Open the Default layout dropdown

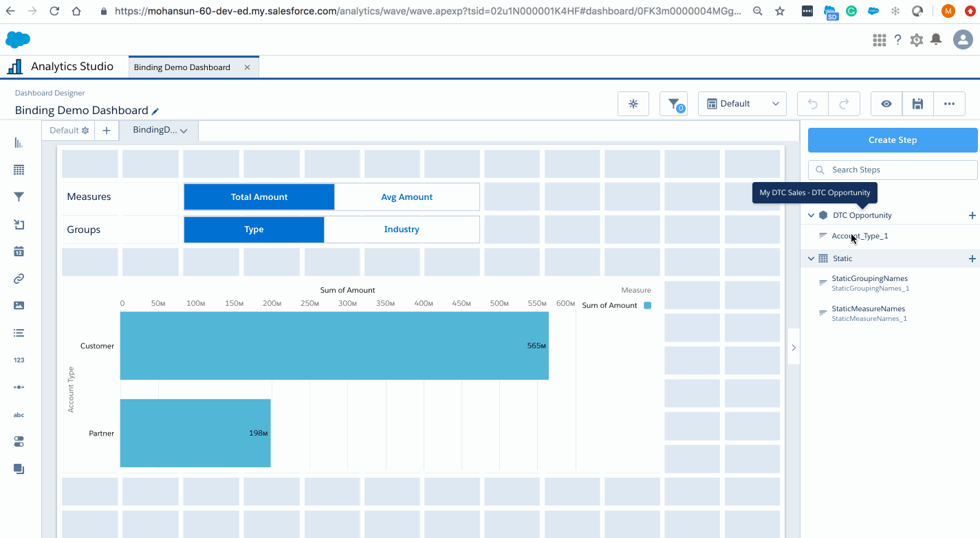(743, 104)
